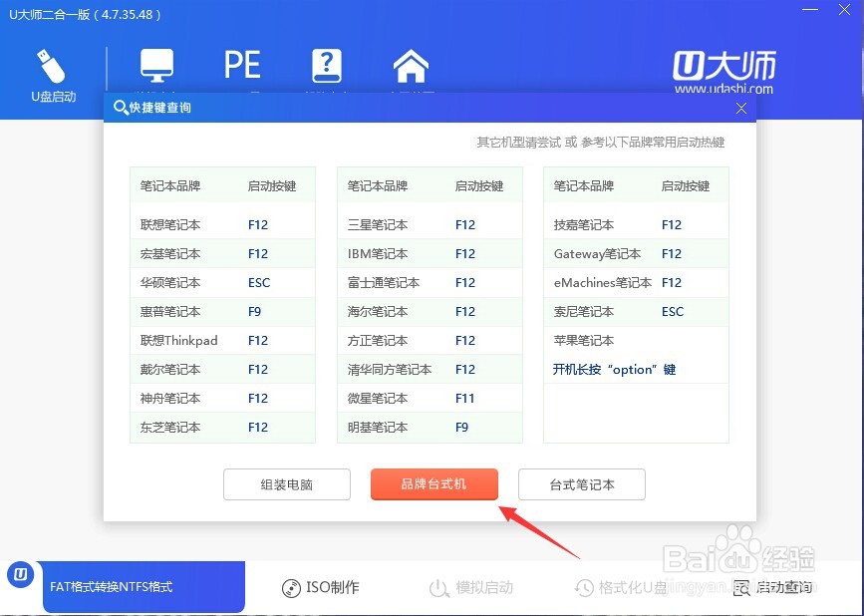Click the 微星笔记本 entry

[x=378, y=399]
